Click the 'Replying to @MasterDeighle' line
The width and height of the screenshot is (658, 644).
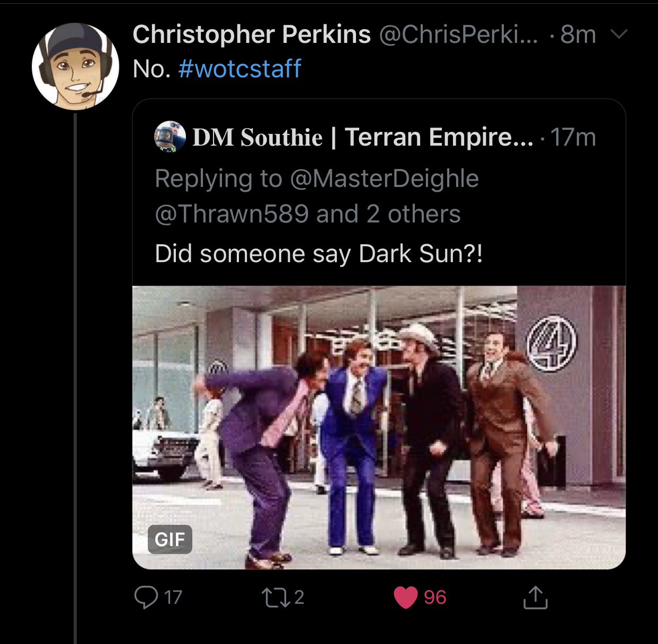pyautogui.click(x=317, y=178)
